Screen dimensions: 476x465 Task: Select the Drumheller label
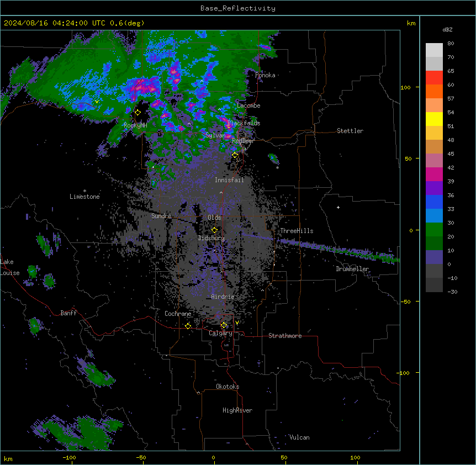352,269
